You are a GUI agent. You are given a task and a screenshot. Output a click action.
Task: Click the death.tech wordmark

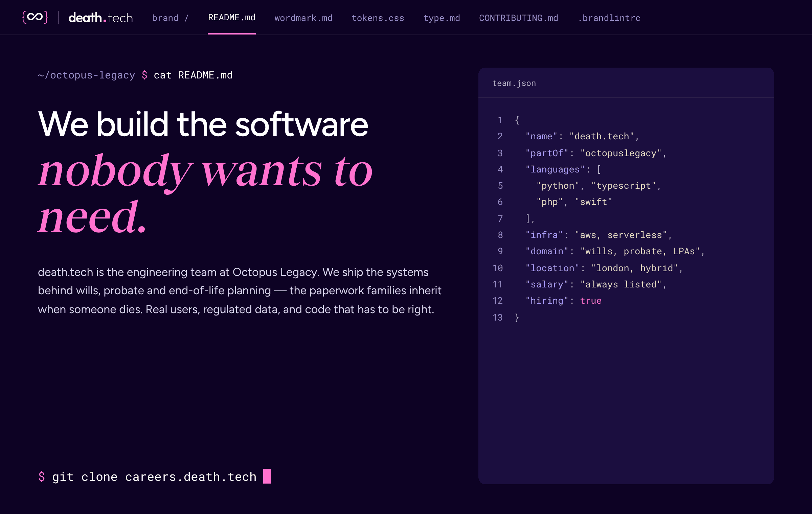pos(100,18)
